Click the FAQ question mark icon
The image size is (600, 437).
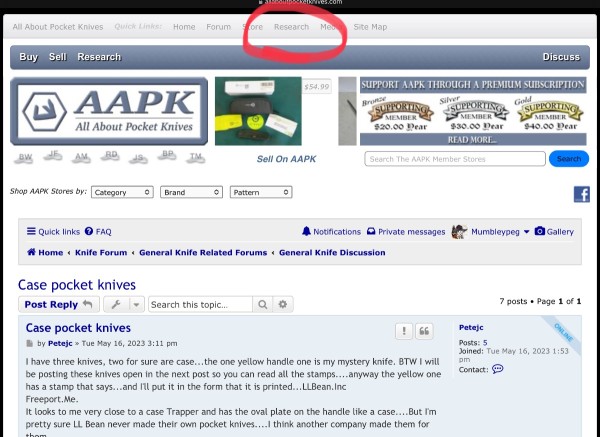coord(89,231)
